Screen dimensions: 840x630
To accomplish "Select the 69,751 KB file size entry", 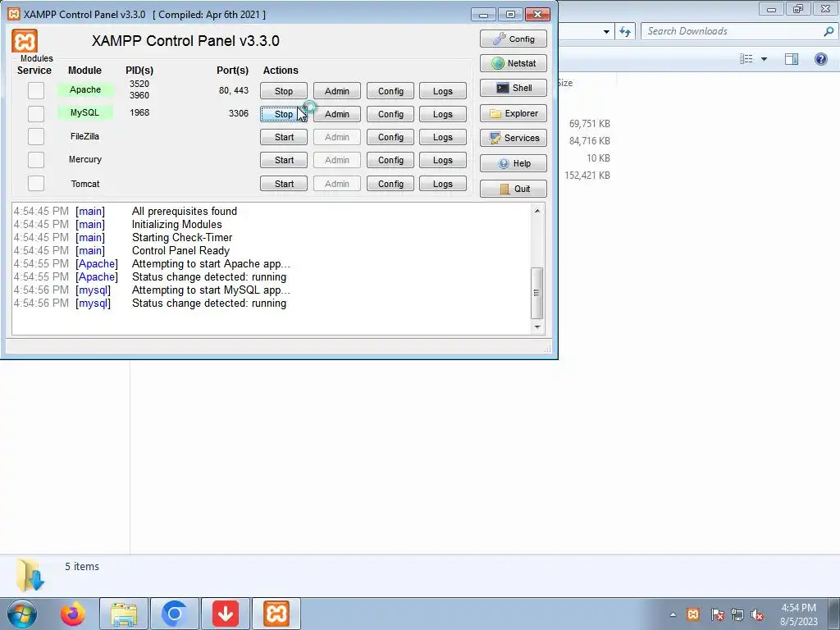I will [589, 124].
